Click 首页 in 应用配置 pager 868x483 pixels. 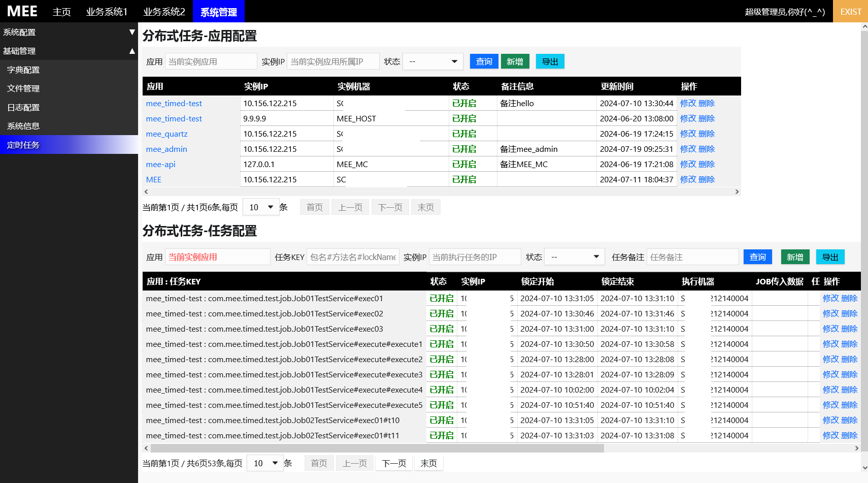pos(315,207)
